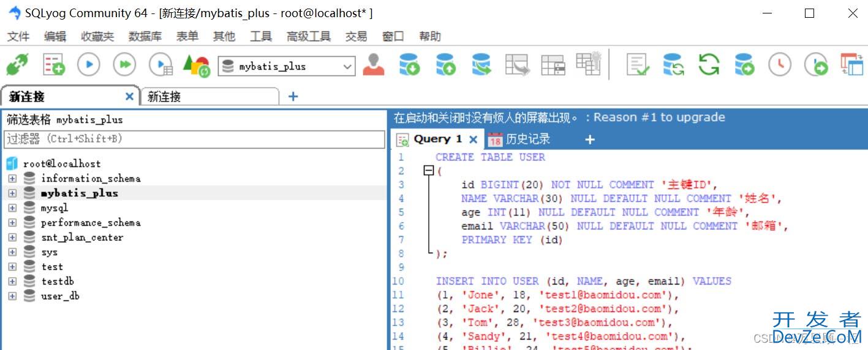The height and width of the screenshot is (350, 868).
Task: Open the mybatis_plus database dropdown
Action: pyautogui.click(x=347, y=67)
